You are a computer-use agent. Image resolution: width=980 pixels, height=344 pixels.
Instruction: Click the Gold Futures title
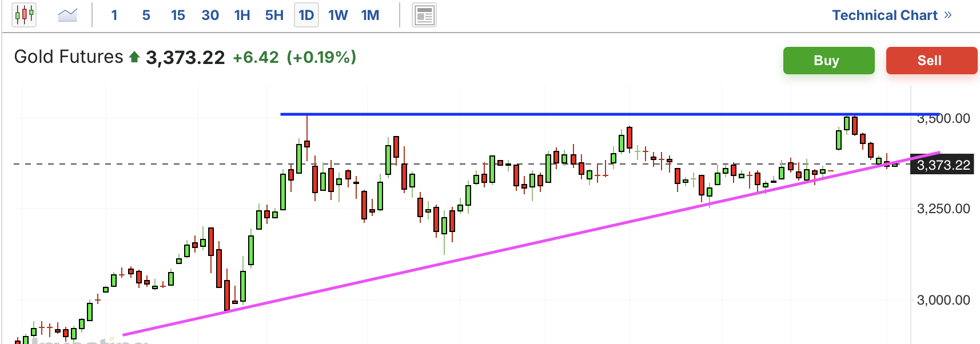[69, 57]
